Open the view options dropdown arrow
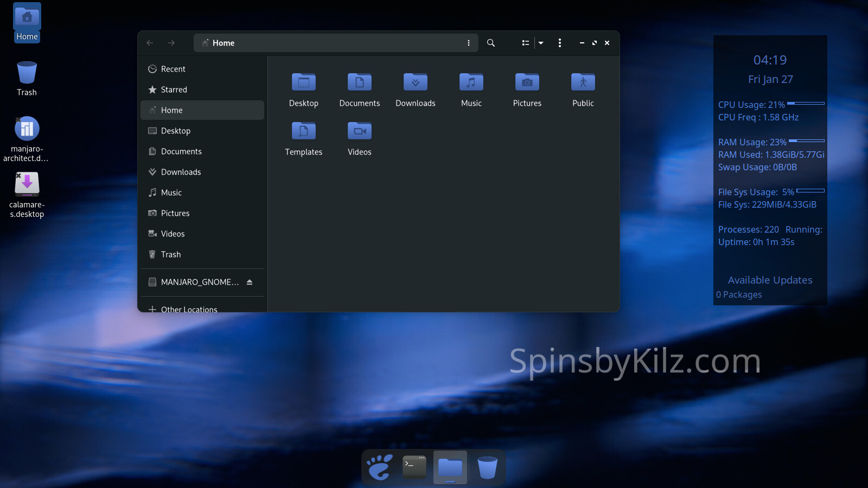The width and height of the screenshot is (868, 488). 541,43
